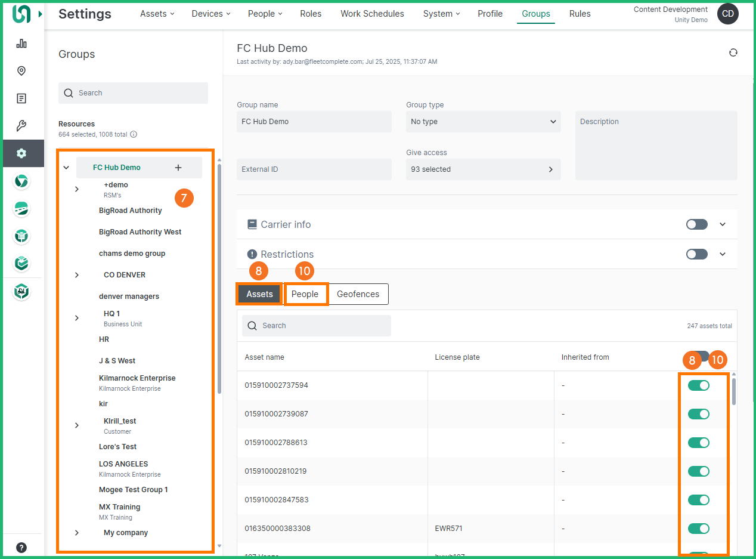Open the maintenance wrench icon in sidebar
Viewport: 756px width, 559px height.
pyautogui.click(x=21, y=126)
